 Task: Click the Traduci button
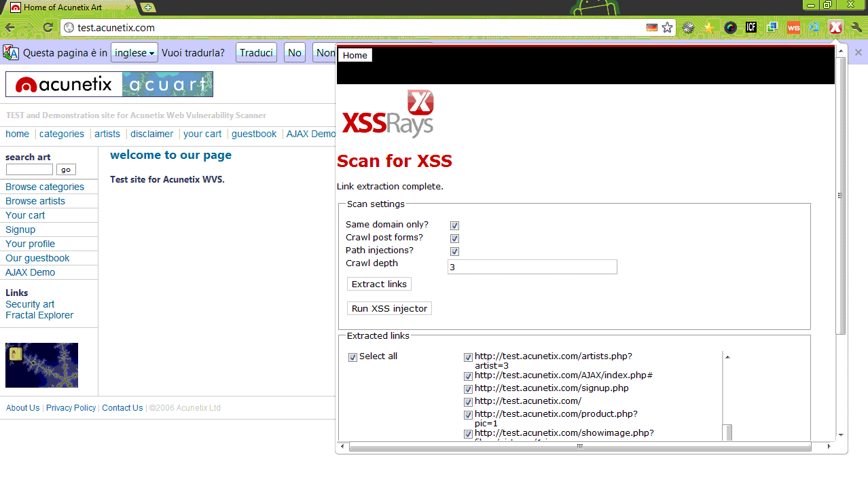pyautogui.click(x=256, y=53)
